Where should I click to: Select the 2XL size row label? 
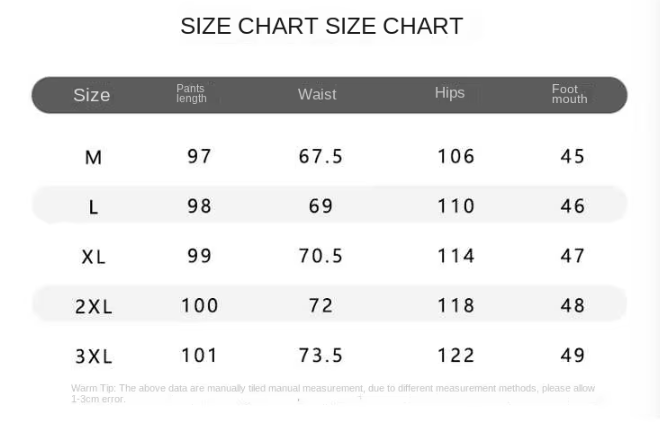pyautogui.click(x=93, y=307)
